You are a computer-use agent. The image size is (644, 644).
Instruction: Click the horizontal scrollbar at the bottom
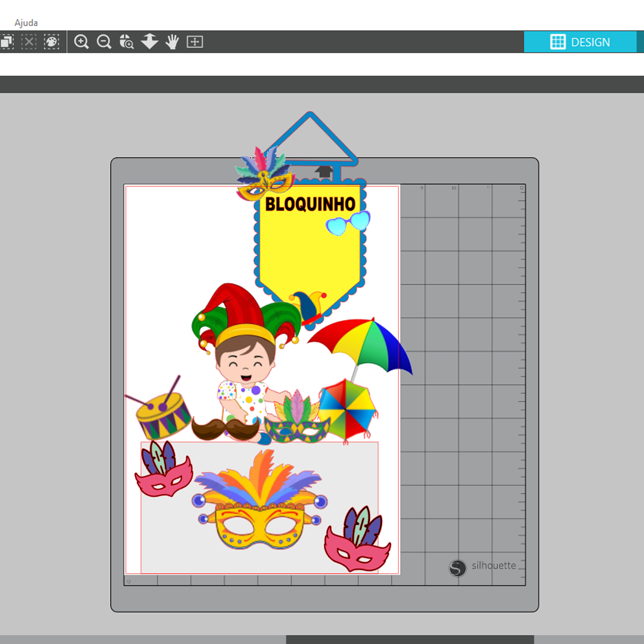(x=410, y=639)
